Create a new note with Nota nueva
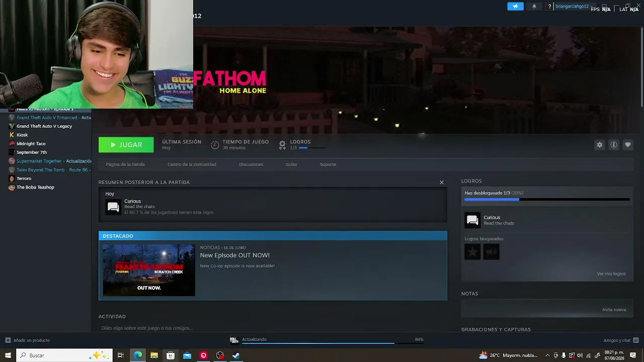Screen dimensions: 644x362 [x=614, y=310]
